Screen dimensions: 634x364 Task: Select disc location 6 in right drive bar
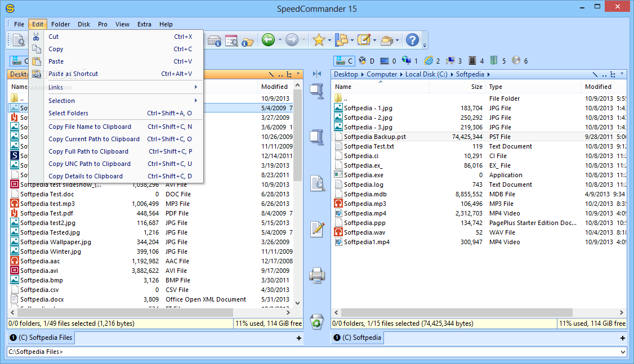tap(520, 61)
